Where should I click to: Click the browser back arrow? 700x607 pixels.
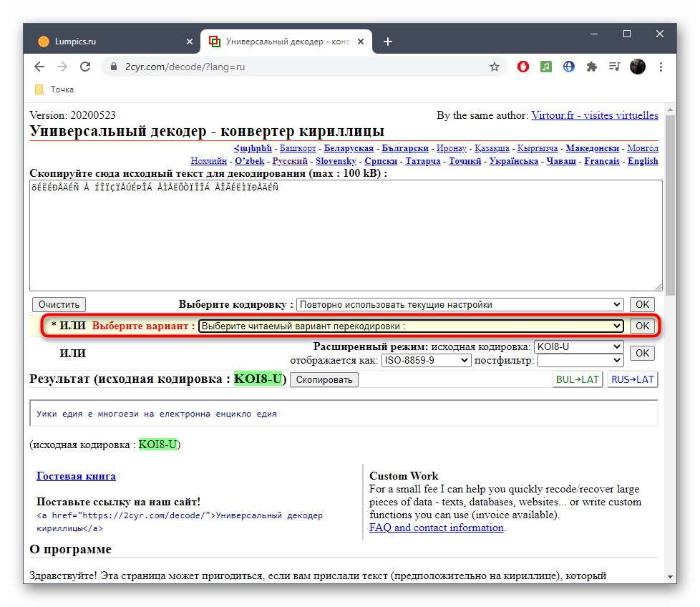(40, 67)
